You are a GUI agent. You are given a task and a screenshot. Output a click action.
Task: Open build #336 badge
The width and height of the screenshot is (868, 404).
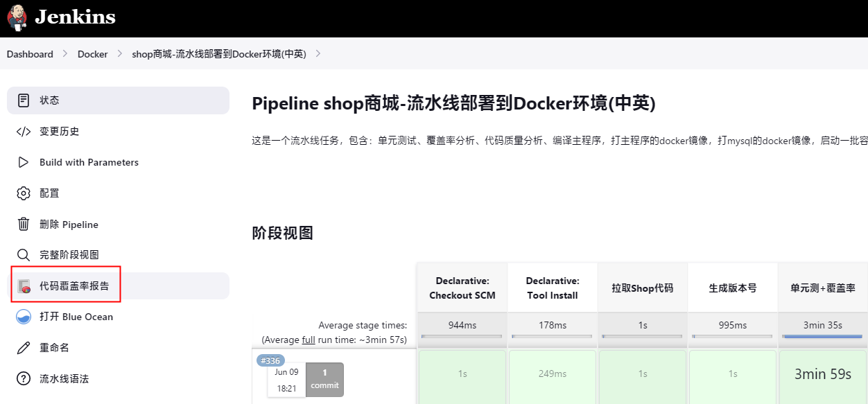pos(270,360)
